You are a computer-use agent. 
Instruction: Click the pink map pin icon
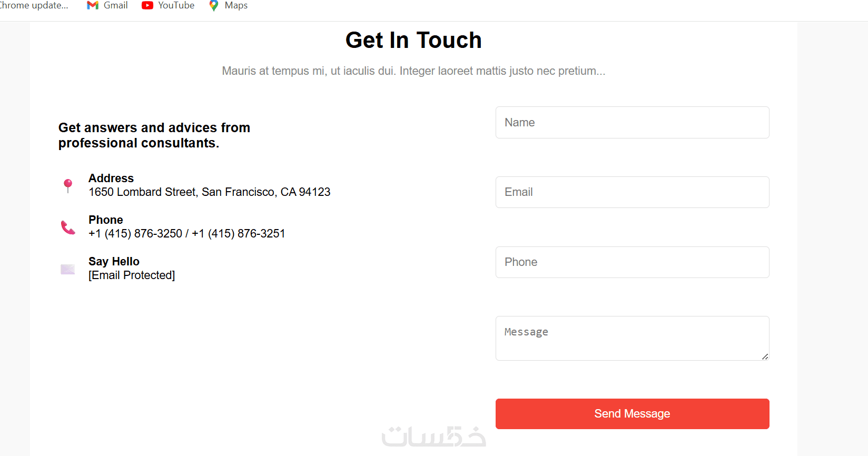click(x=68, y=185)
